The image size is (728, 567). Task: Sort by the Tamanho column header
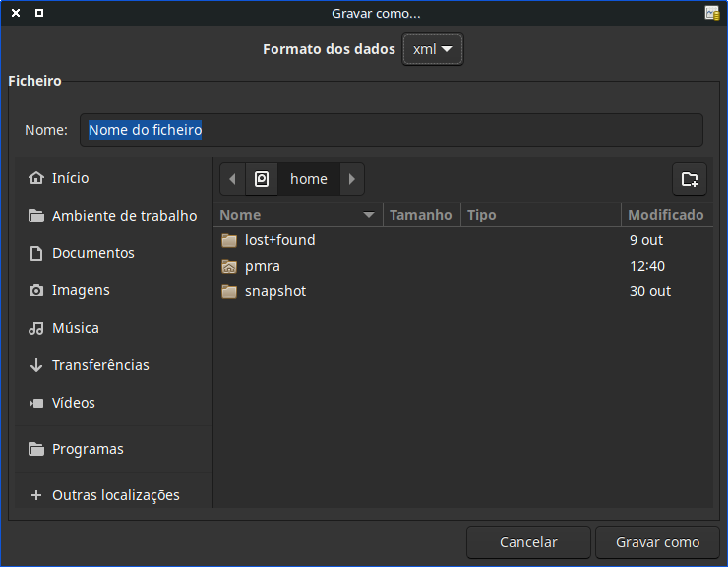[x=421, y=215]
